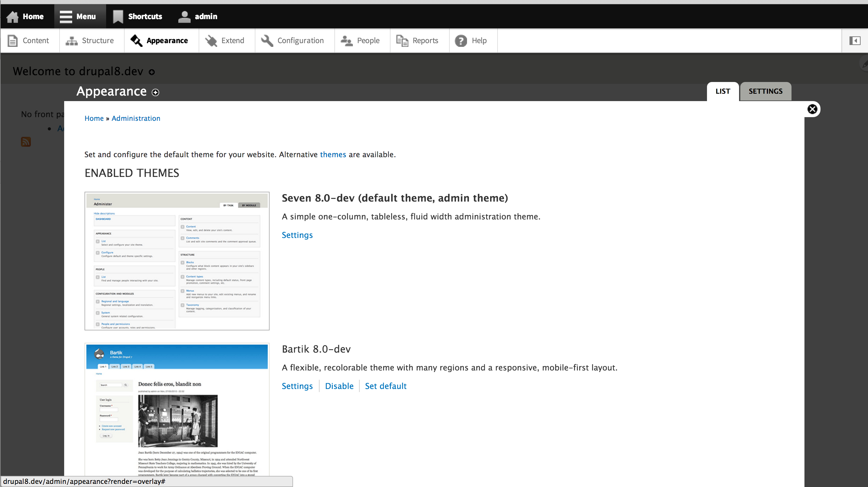The height and width of the screenshot is (487, 868).
Task: Disable the Bartik theme
Action: tap(339, 386)
